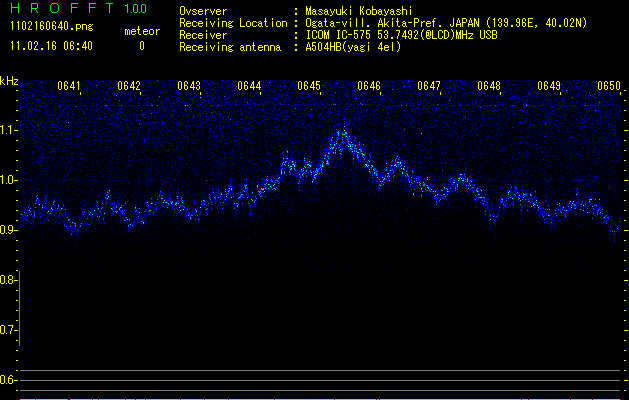This screenshot has width=629, height=400.
Task: Select the 0643 time marker
Action: pyautogui.click(x=189, y=86)
